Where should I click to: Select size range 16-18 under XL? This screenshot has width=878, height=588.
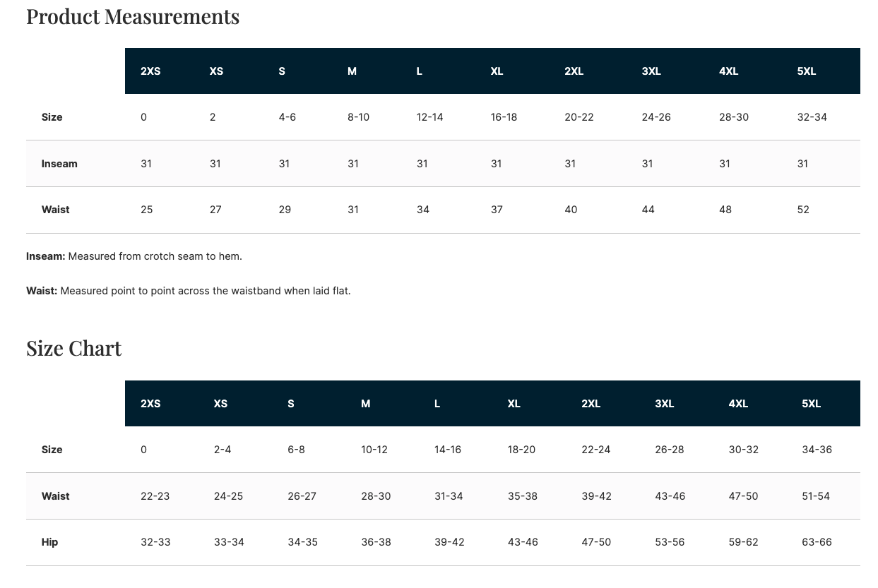point(504,117)
